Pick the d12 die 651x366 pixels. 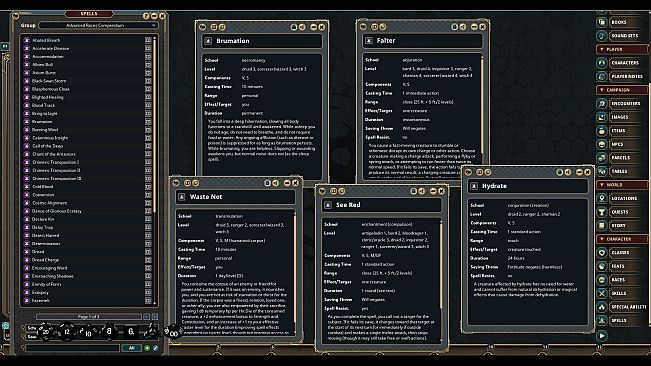[x=67, y=332]
